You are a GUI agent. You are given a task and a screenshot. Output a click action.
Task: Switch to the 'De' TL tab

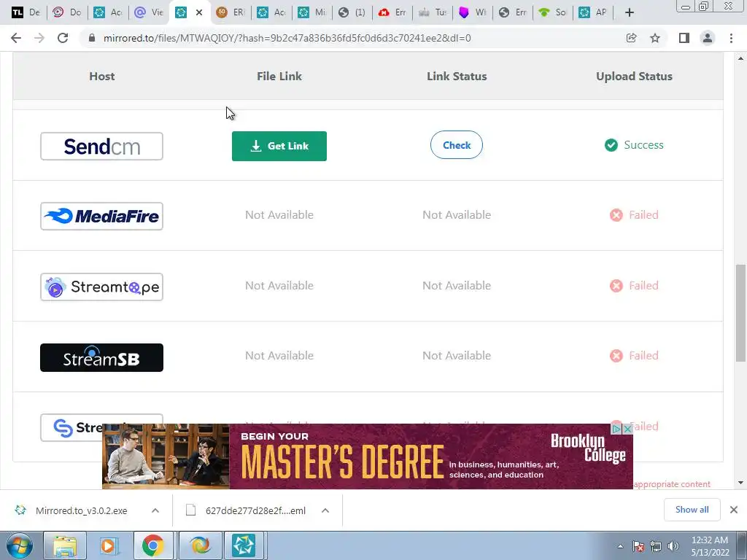[x=26, y=13]
